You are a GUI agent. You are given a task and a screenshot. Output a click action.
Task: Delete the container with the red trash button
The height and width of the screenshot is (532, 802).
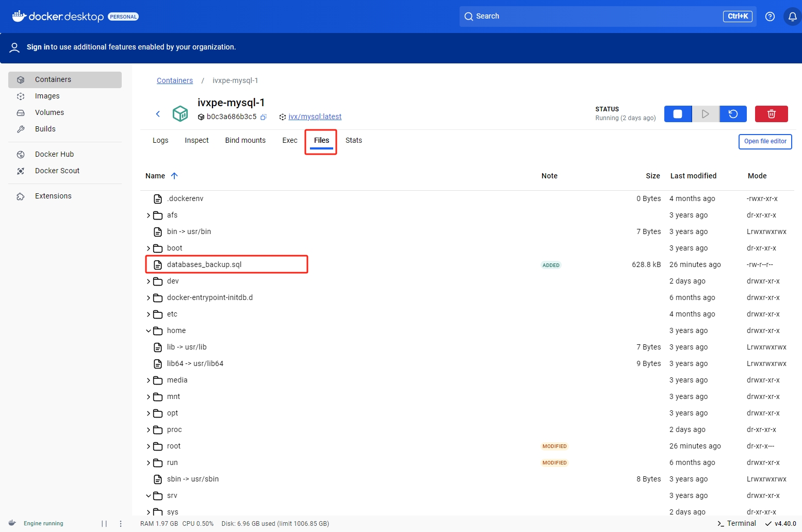(x=772, y=114)
